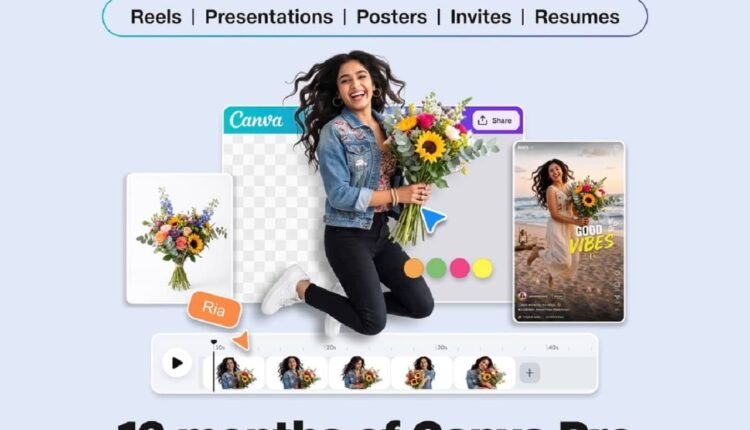The height and width of the screenshot is (430, 750).
Task: Select the green color swatch
Action: [x=437, y=268]
